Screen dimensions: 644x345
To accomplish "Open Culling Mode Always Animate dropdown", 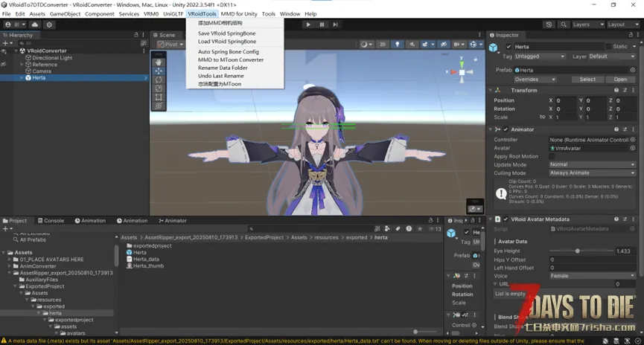I will pyautogui.click(x=592, y=172).
